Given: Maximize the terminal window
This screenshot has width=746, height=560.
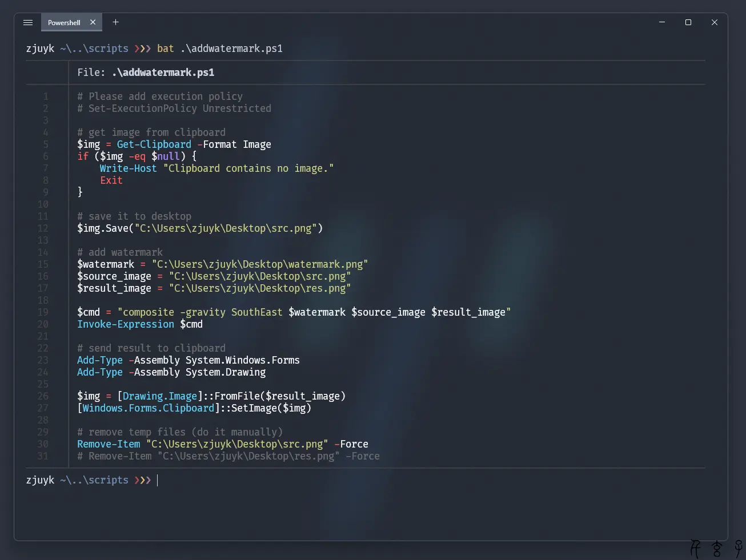Looking at the screenshot, I should coord(688,22).
